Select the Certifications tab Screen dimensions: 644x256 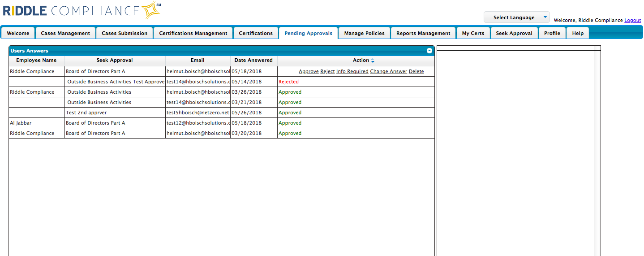click(256, 33)
